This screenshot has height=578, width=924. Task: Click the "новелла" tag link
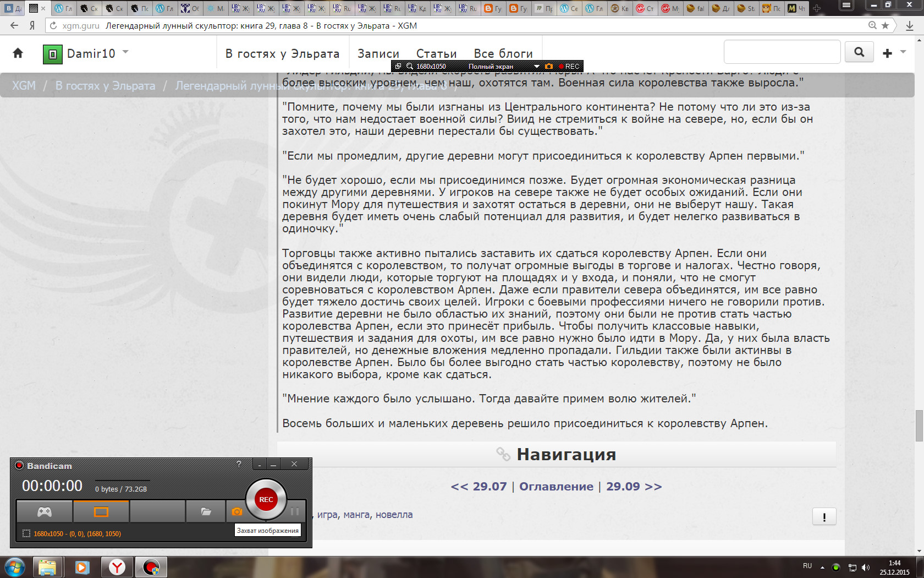[x=394, y=515]
